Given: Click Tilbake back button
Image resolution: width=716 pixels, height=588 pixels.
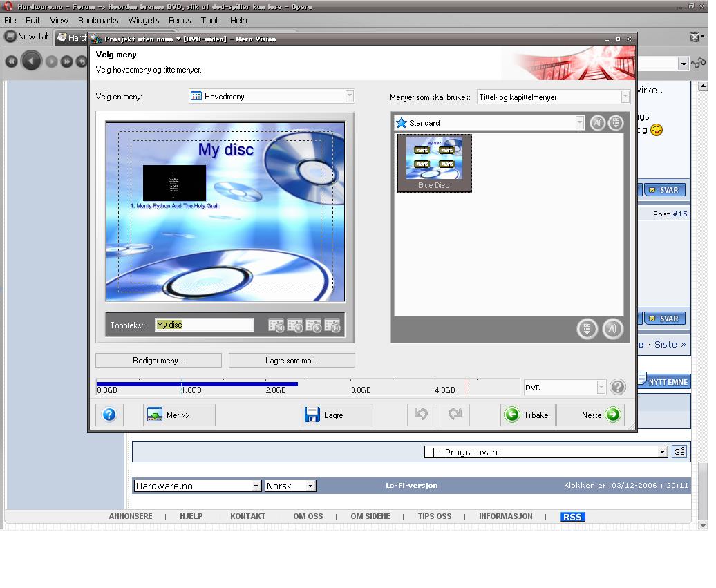Looking at the screenshot, I should (x=528, y=415).
